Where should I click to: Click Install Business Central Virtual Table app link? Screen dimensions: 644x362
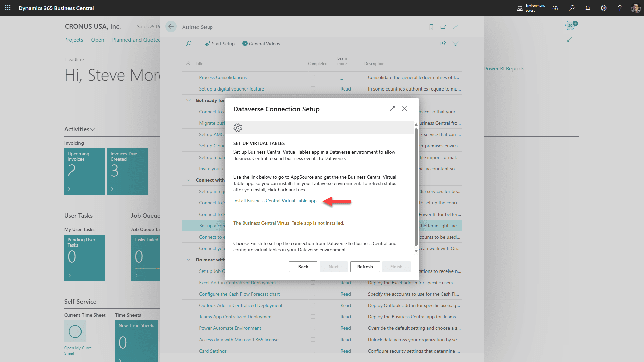tap(275, 201)
